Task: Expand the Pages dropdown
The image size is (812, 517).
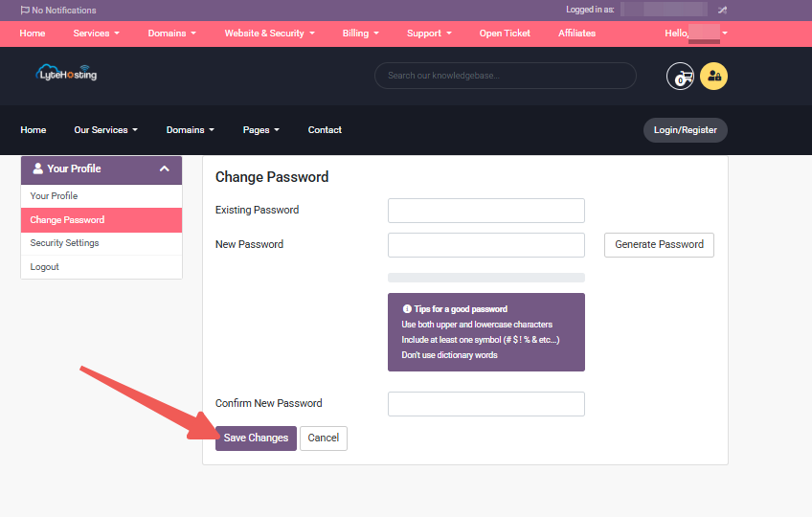Action: 261,130
